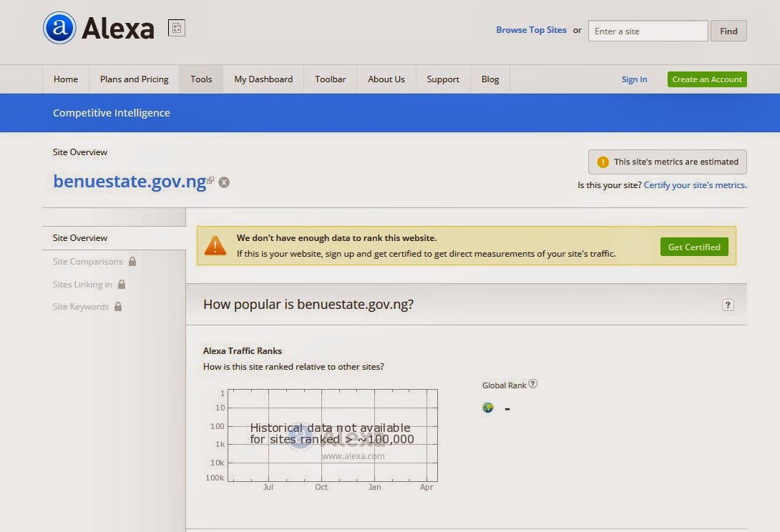Click the lock icon next to Site Keywords

pyautogui.click(x=118, y=306)
